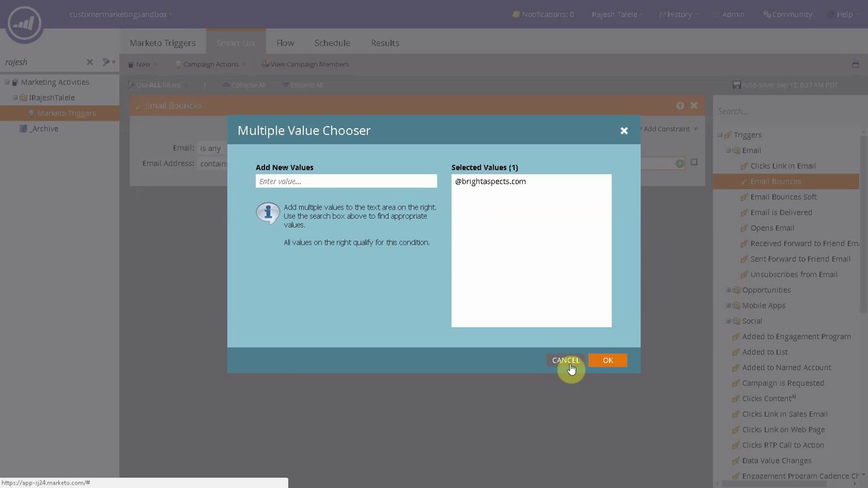Remove the Email Bounces filter with X
Viewport: 868px width, 488px height.
pos(694,106)
